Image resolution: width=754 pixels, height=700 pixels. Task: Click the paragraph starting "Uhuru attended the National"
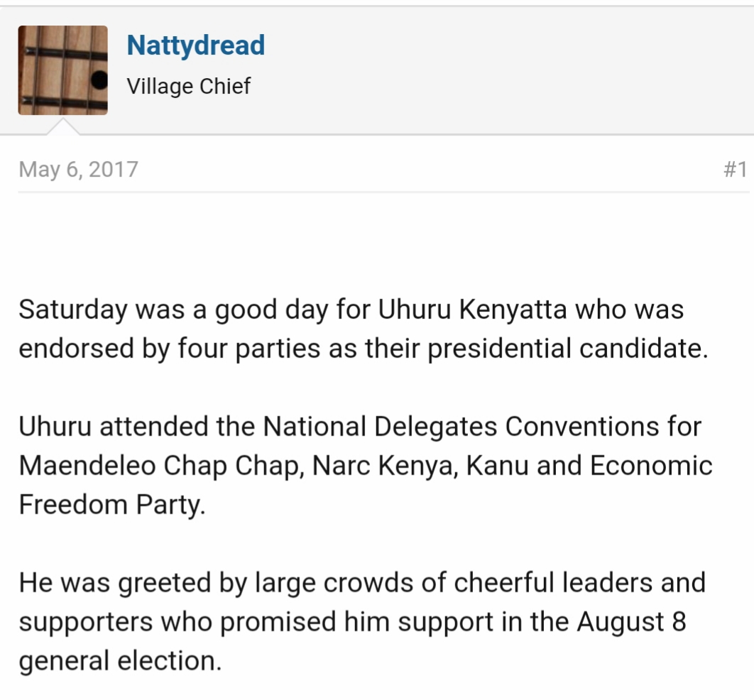point(366,466)
